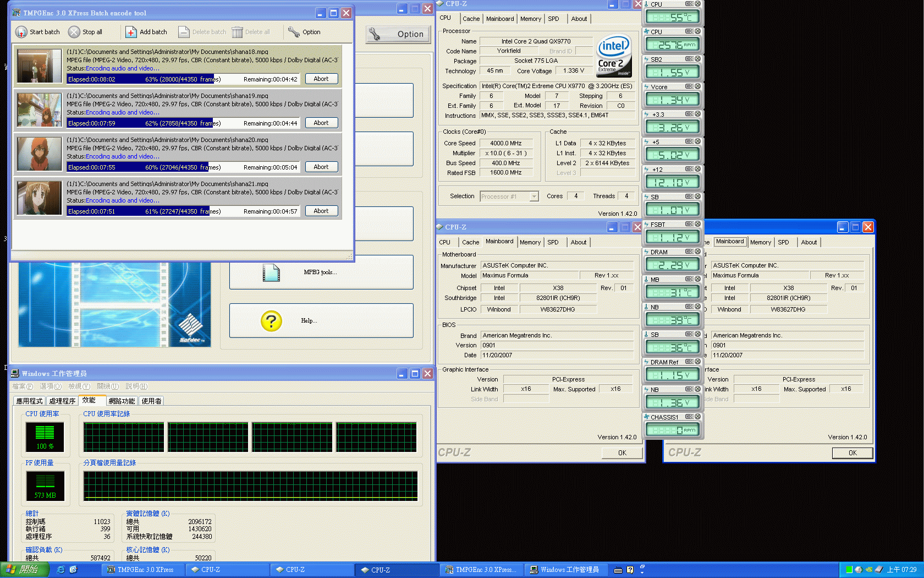Click the shana20.mpg 60% progress bar
This screenshot has height=578, width=924.
183,167
